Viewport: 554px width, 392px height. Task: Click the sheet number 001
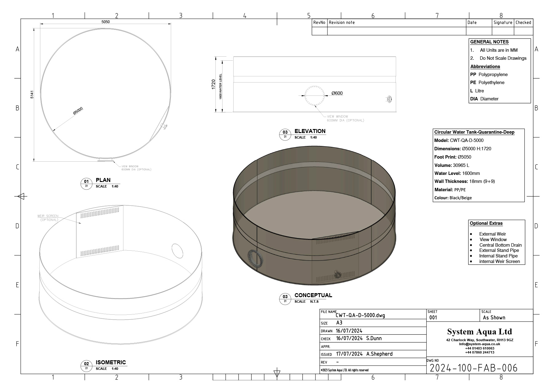tap(433, 317)
